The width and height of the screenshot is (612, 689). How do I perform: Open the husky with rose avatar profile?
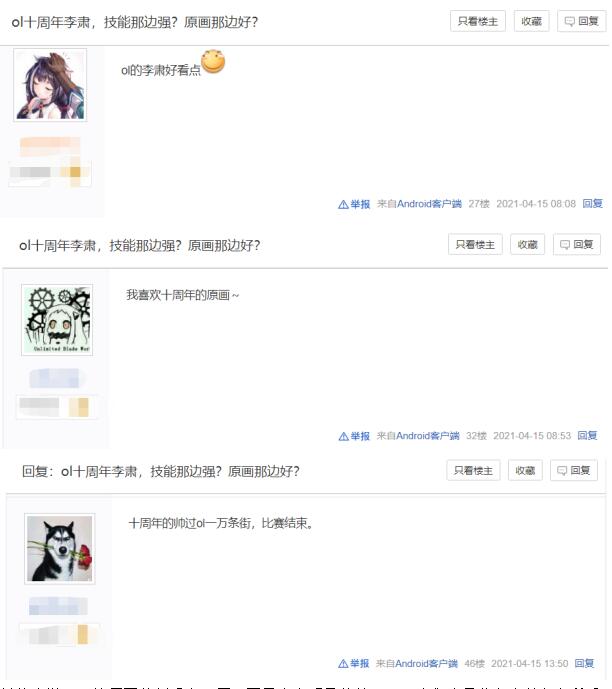(x=60, y=548)
